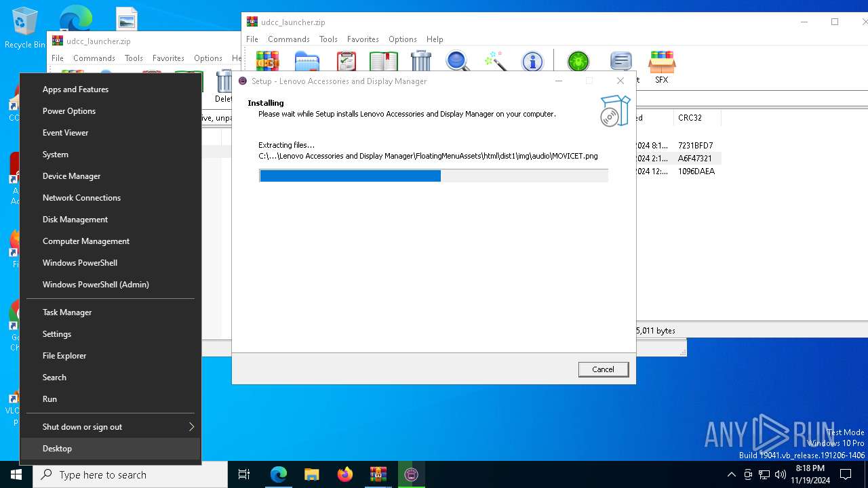Click the Extract To folder icon in right WinRAR window
Image resolution: width=868 pixels, height=488 pixels.
tap(307, 61)
